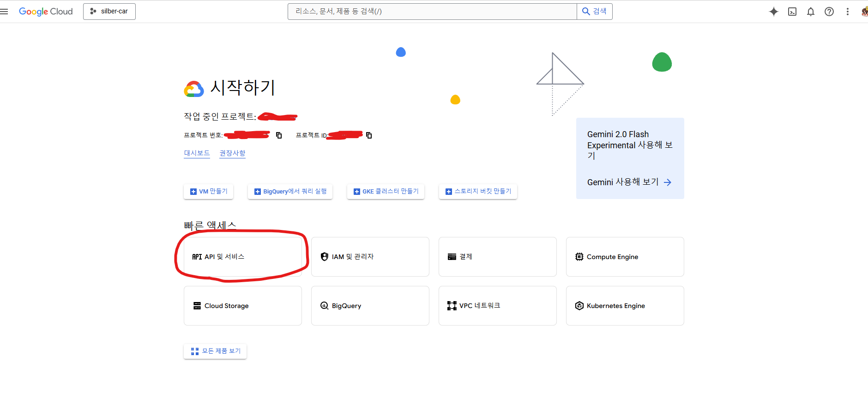
Task: Open notifications bell icon
Action: tap(811, 12)
